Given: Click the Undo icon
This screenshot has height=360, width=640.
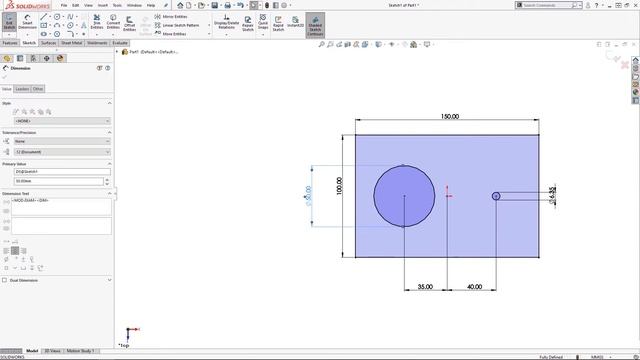Looking at the screenshot, I should pos(240,5).
